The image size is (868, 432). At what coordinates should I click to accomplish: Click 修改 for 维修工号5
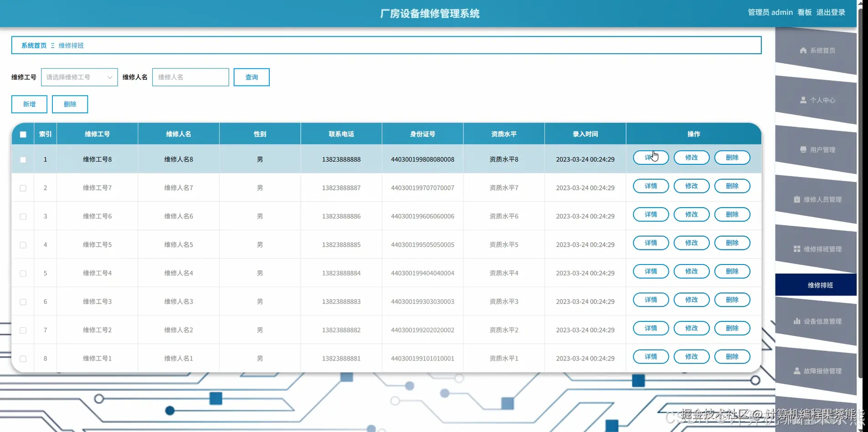pyautogui.click(x=691, y=243)
